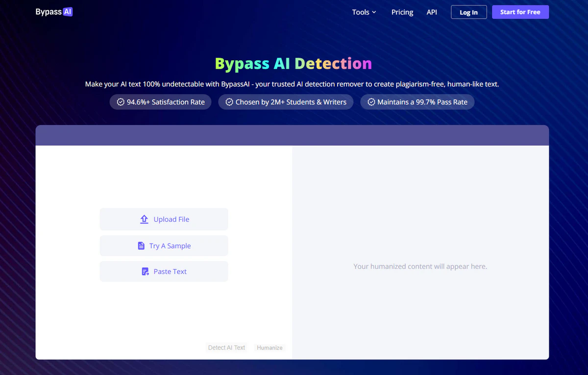Screen dimensions: 588x375
Task: Open the API page
Action: pyautogui.click(x=432, y=12)
